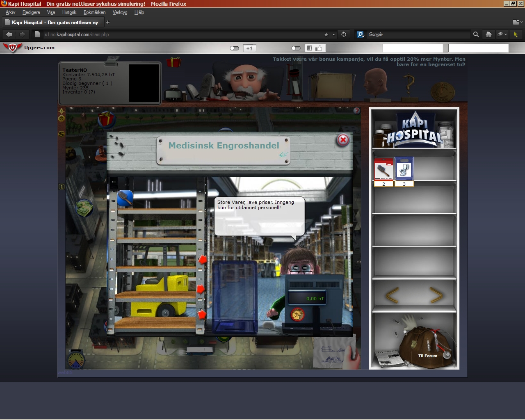Toggle the switch next to +1 button
Screen dimensions: 525x420
(x=235, y=48)
